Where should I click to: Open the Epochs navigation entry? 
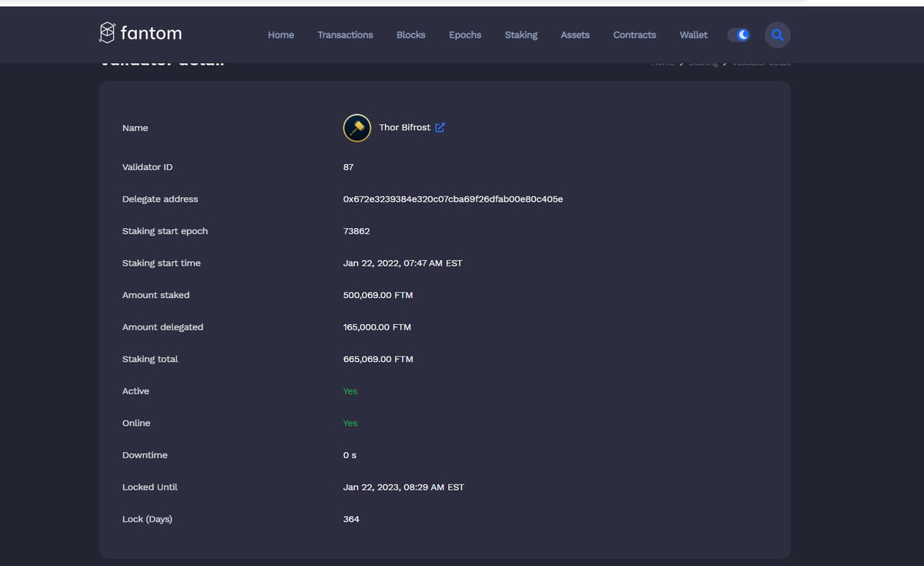[465, 35]
